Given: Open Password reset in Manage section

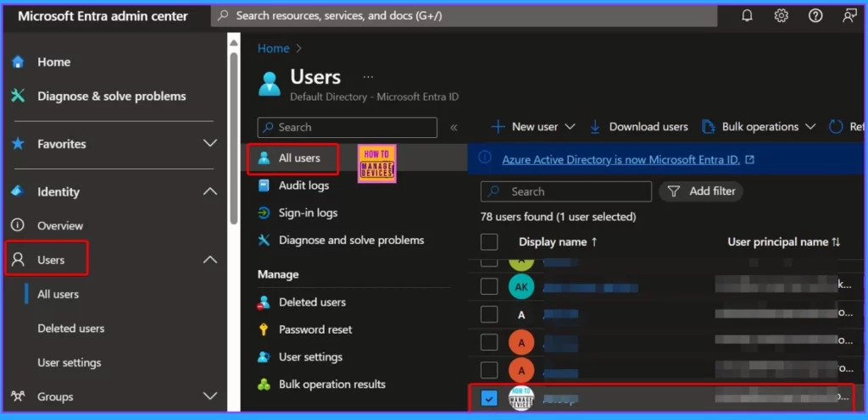Looking at the screenshot, I should coord(315,329).
